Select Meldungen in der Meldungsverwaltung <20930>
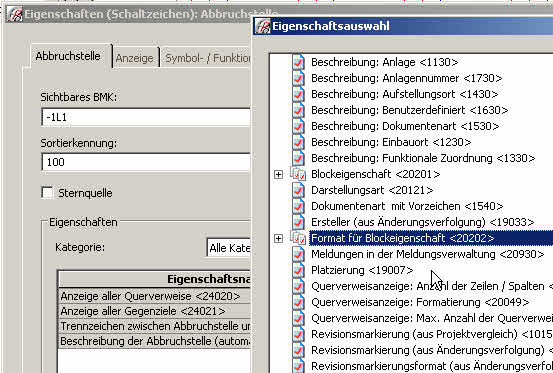This screenshot has width=553, height=373. (428, 254)
